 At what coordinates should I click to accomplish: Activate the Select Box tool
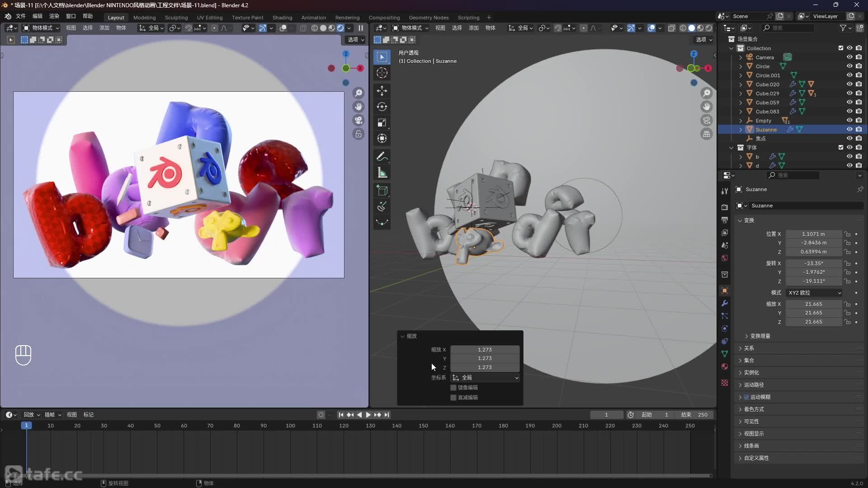tap(382, 57)
